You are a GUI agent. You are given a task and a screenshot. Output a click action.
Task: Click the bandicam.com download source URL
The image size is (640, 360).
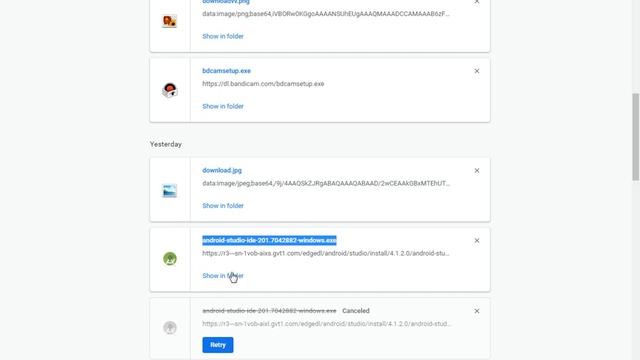coord(263,84)
